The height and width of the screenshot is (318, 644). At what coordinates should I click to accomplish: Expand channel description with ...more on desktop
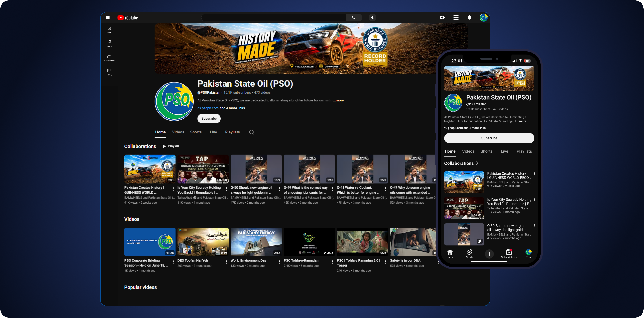click(338, 100)
